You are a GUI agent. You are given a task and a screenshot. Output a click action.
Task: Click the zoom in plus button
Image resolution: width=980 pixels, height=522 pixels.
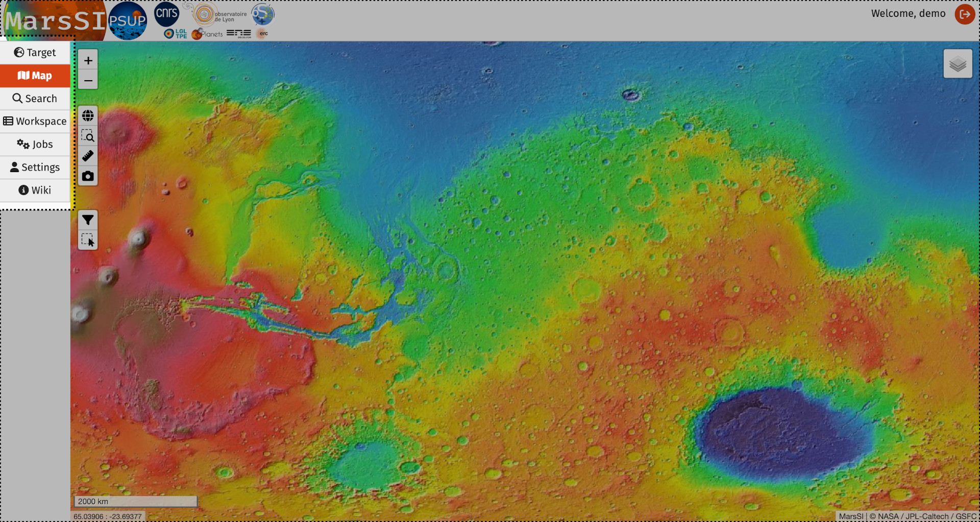(88, 61)
